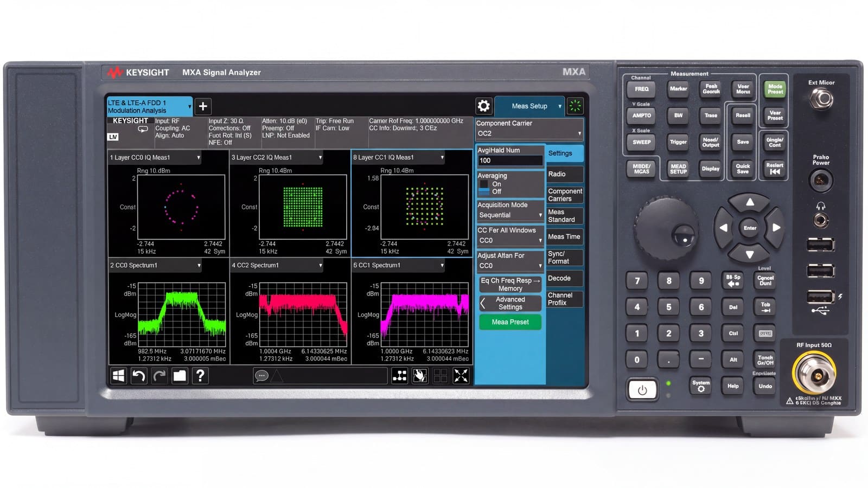Toggle the Averaging On/Off switch
The width and height of the screenshot is (868, 488).
(484, 188)
